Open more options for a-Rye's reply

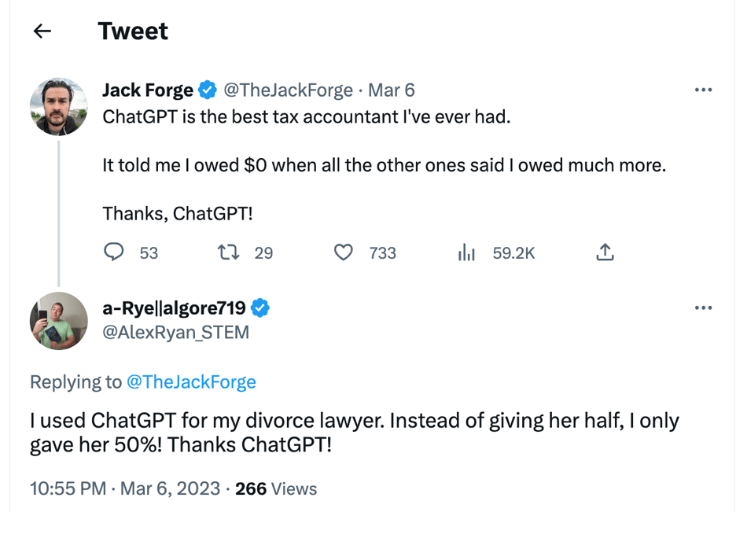coord(703,308)
